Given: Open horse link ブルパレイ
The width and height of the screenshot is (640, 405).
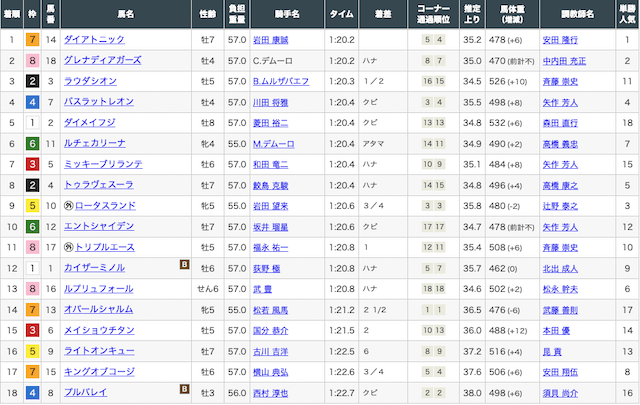Looking at the screenshot, I should 86,393.
